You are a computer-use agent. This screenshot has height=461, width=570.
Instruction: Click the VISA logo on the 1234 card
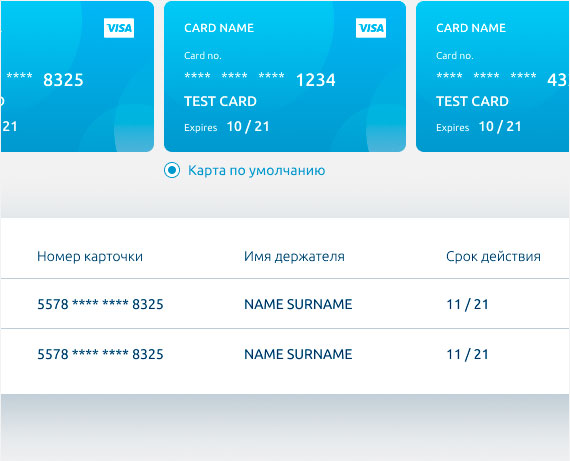click(x=371, y=28)
